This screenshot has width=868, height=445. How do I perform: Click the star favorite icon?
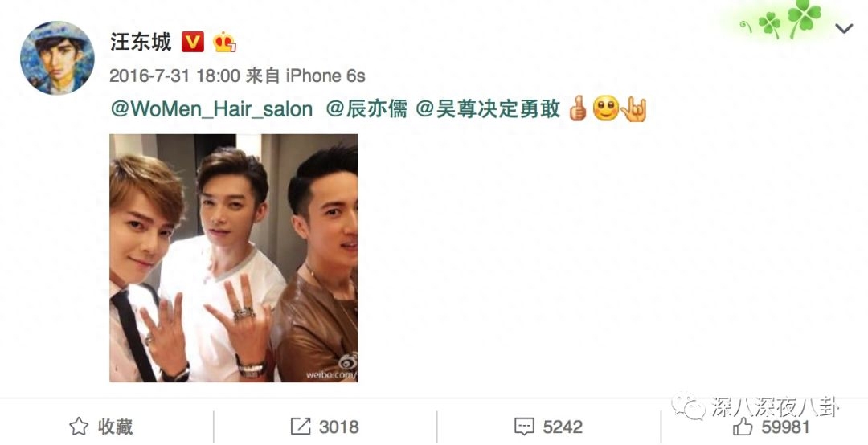[79, 427]
